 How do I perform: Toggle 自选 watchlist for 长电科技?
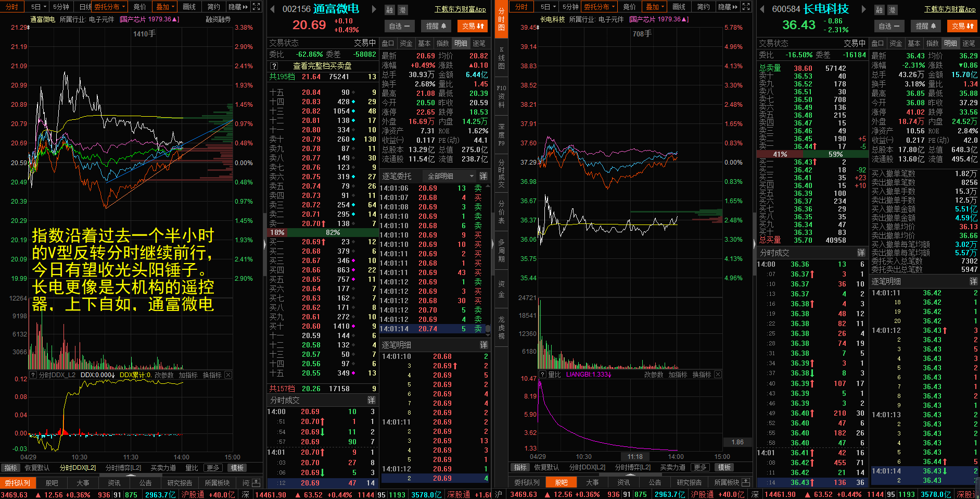click(889, 26)
